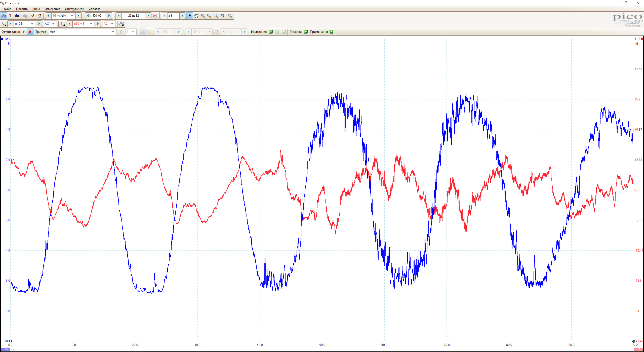Open the Измерения menu
The width and height of the screenshot is (644, 352).
click(52, 9)
